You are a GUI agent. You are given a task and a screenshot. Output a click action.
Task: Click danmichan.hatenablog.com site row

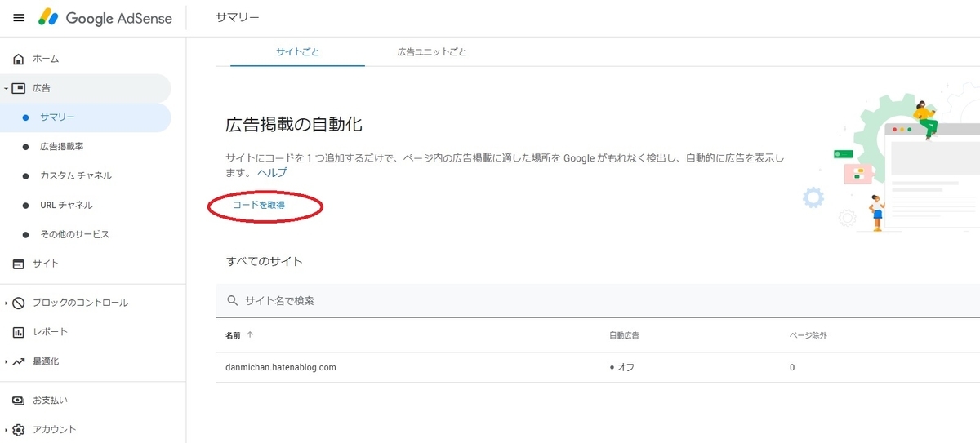pos(598,367)
